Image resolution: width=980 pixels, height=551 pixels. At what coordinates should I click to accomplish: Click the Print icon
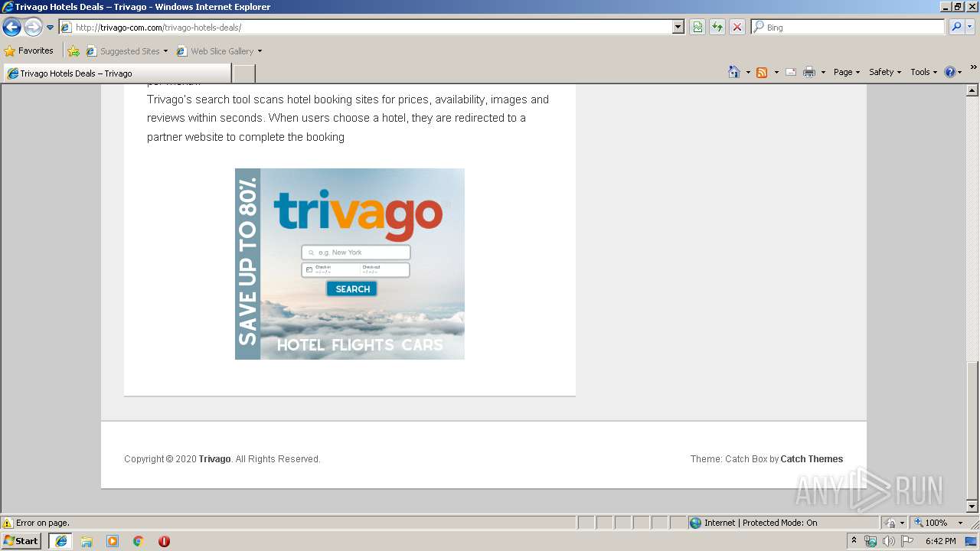pyautogui.click(x=809, y=72)
